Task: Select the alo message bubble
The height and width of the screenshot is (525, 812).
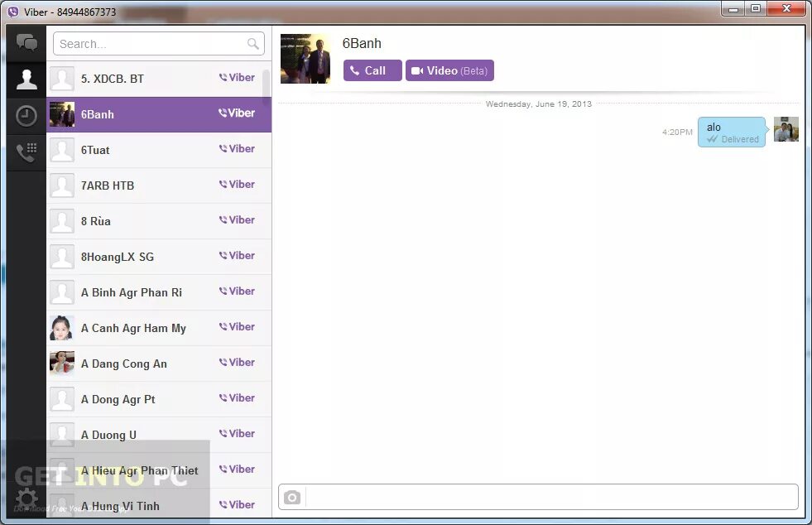Action: pyautogui.click(x=732, y=132)
